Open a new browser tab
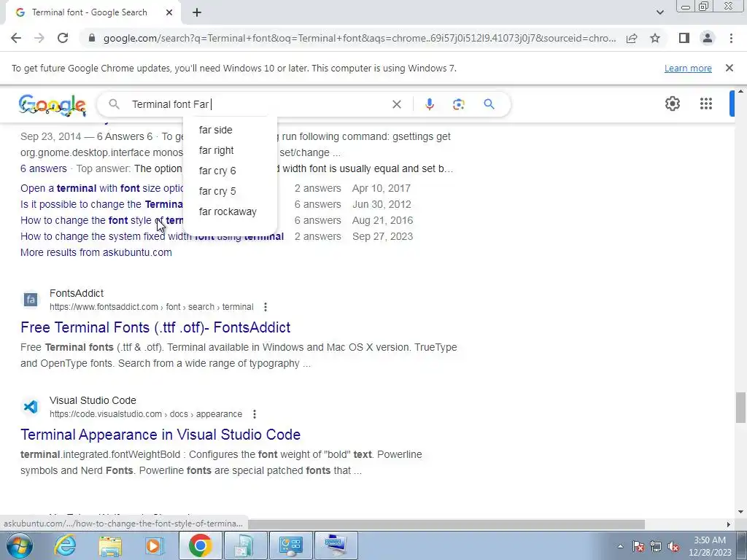 [197, 13]
